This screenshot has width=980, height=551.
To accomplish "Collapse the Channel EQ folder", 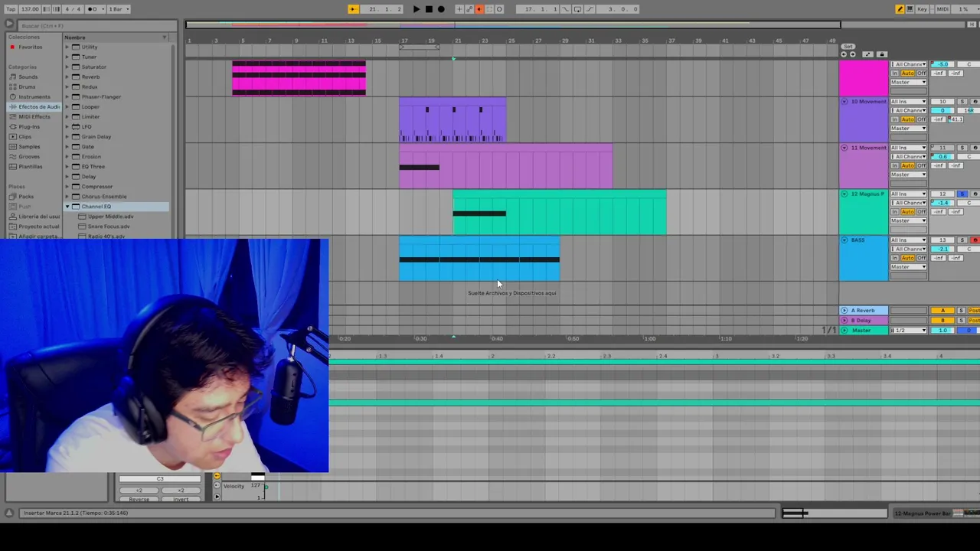I will pyautogui.click(x=67, y=207).
